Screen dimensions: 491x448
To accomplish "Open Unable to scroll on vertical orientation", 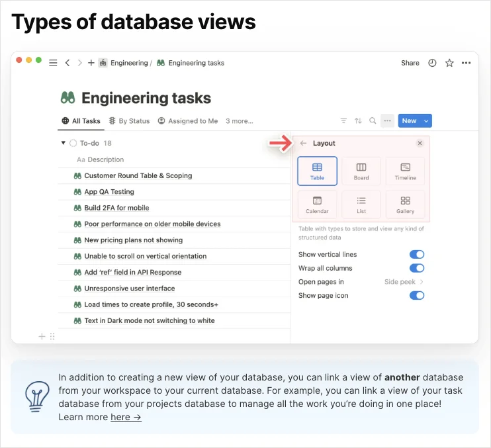I will pyautogui.click(x=146, y=256).
